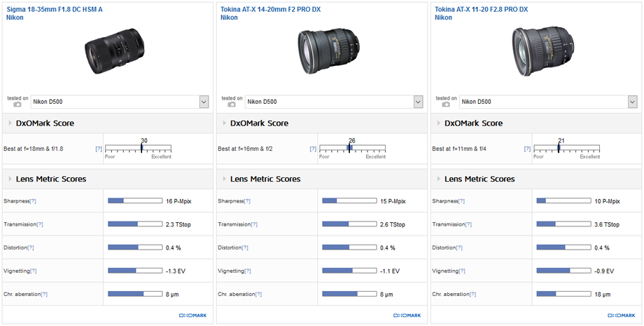Collapse the Sigma panel's DxOMark Score section
Image resolution: width=644 pixels, height=326 pixels.
[x=10, y=123]
